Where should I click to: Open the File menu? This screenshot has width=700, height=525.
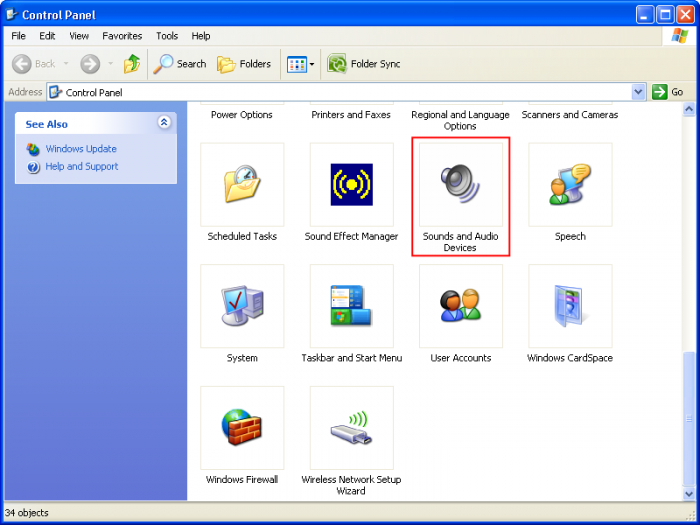click(x=18, y=36)
